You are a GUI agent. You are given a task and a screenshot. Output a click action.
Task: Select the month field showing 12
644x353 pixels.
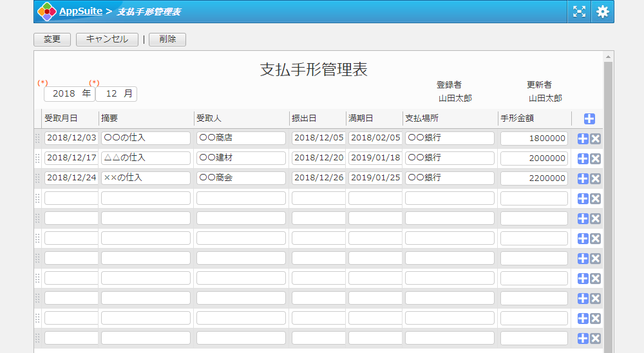coord(116,94)
